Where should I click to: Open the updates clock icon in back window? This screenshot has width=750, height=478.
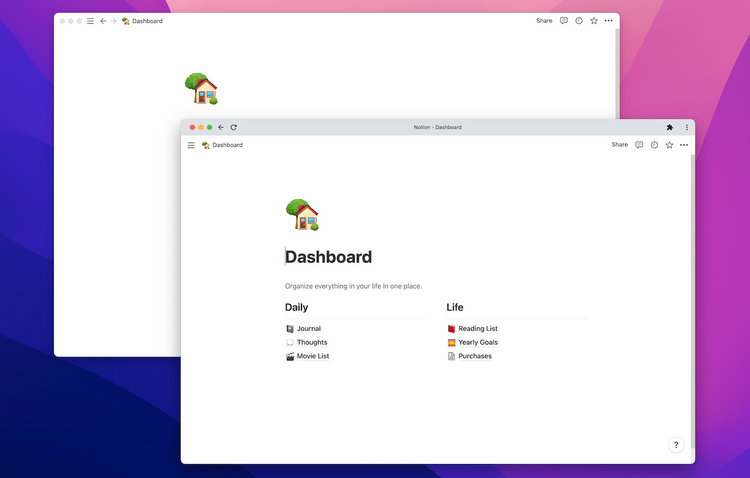[579, 21]
